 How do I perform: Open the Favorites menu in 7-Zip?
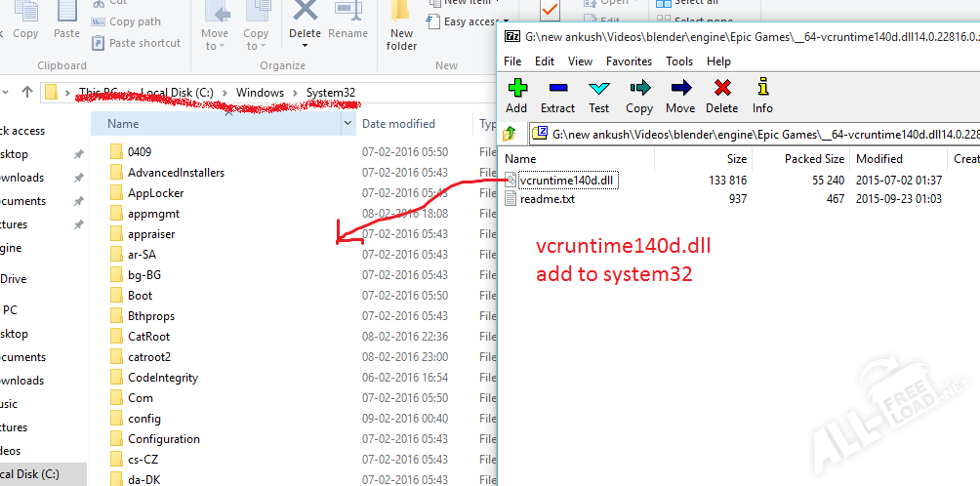pyautogui.click(x=629, y=61)
